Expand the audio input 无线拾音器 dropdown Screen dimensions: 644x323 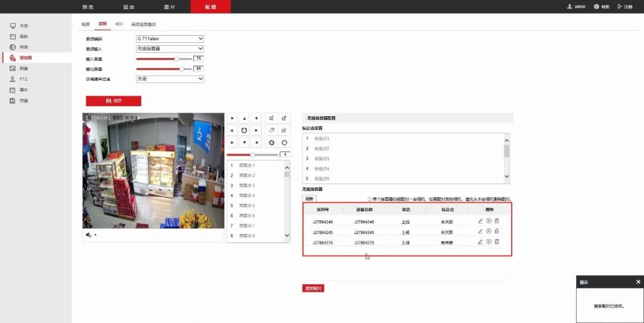(170, 49)
